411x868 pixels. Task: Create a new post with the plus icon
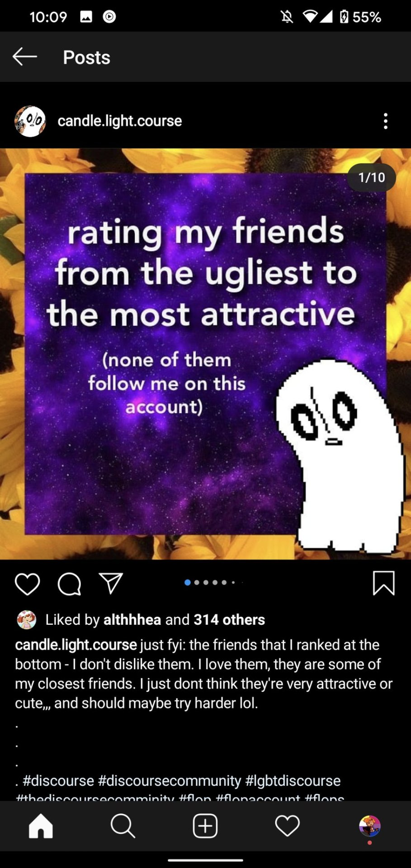205,826
